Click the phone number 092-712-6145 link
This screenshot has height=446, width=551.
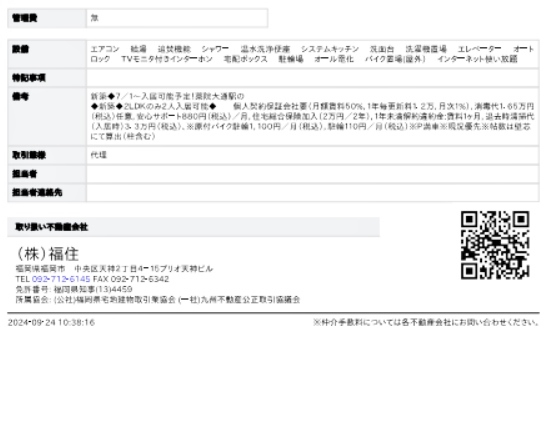[x=61, y=279]
